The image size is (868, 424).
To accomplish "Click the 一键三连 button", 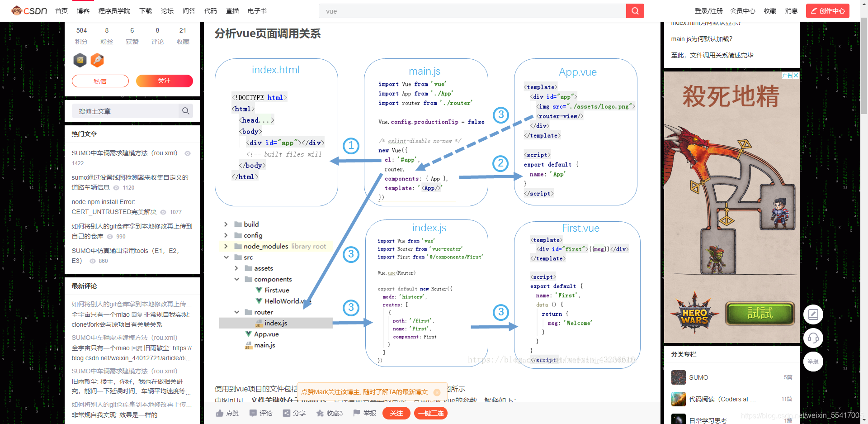I will (x=431, y=413).
